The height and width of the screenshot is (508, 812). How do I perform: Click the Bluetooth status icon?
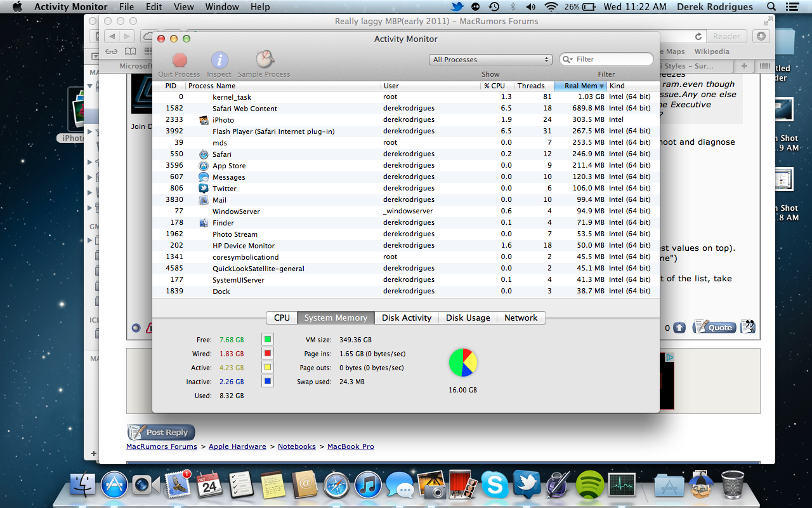[513, 7]
